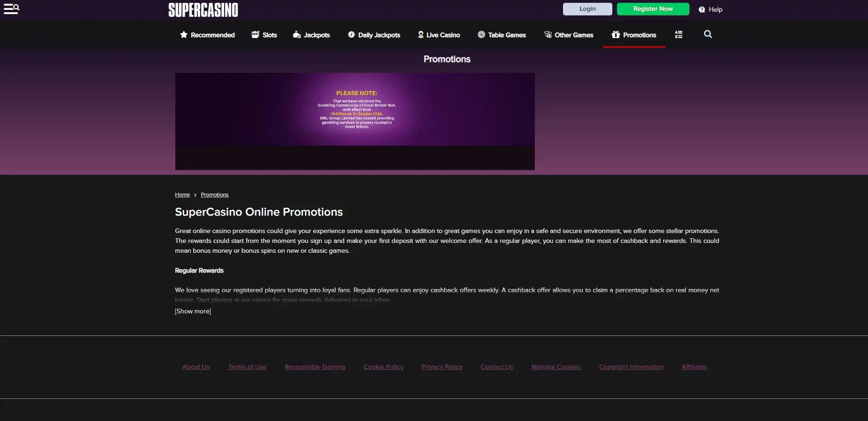Image resolution: width=868 pixels, height=421 pixels.
Task: Click the SuperCasino logo
Action: point(203,10)
